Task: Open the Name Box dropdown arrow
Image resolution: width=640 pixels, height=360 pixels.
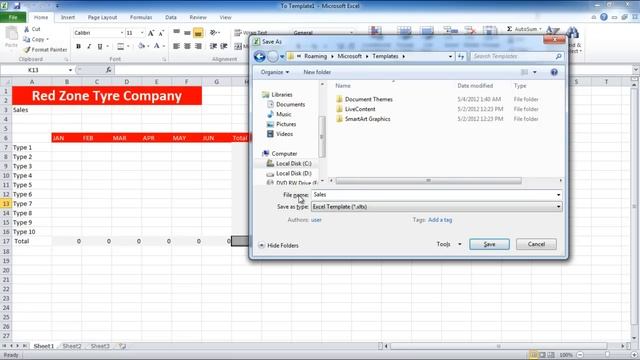Action: coord(70,70)
